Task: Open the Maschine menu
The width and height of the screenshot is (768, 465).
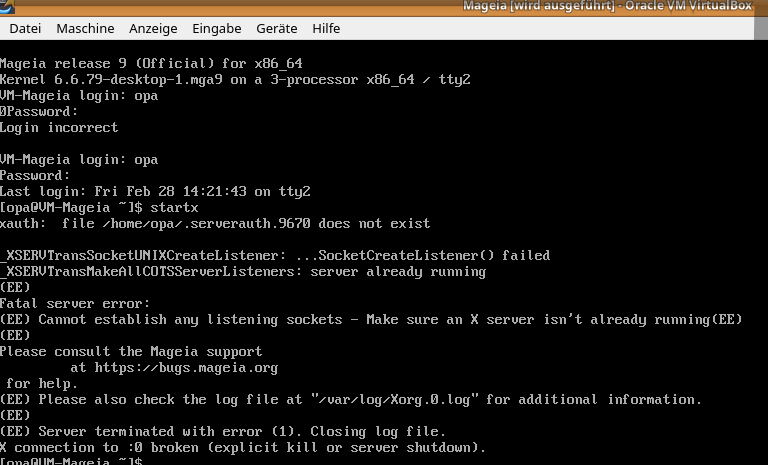Action: click(x=85, y=28)
